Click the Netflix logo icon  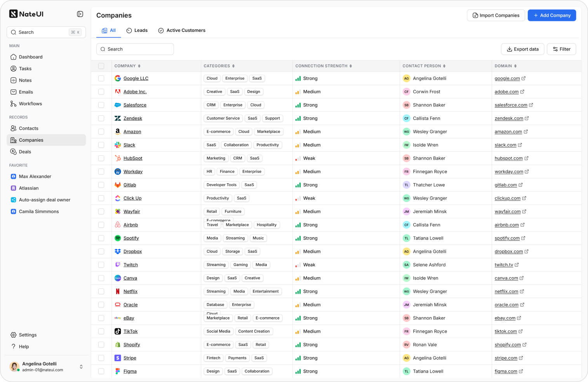(x=118, y=292)
